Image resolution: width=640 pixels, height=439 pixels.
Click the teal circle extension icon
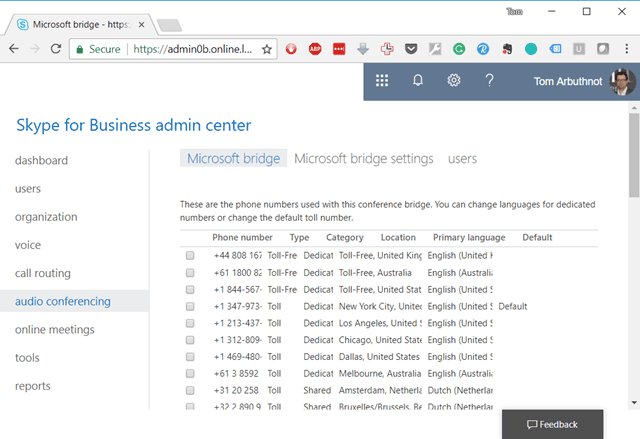531,49
